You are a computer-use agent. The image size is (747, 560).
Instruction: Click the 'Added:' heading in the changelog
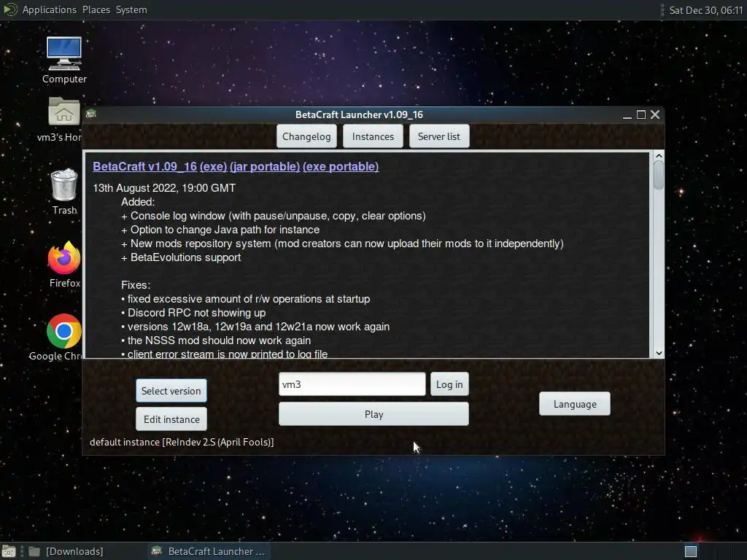[138, 202]
